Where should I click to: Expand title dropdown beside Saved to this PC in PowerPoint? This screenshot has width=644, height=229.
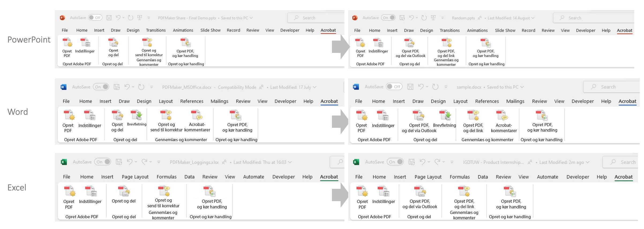coord(251,18)
